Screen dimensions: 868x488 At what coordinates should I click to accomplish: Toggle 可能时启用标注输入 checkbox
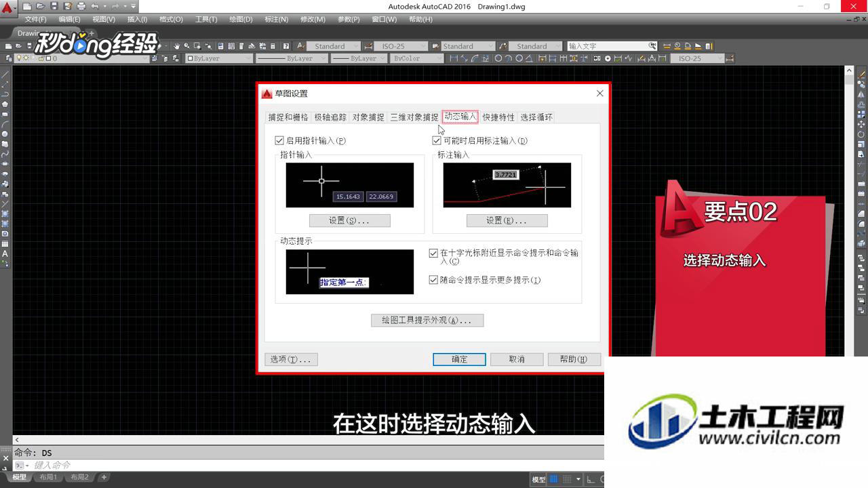(436, 141)
